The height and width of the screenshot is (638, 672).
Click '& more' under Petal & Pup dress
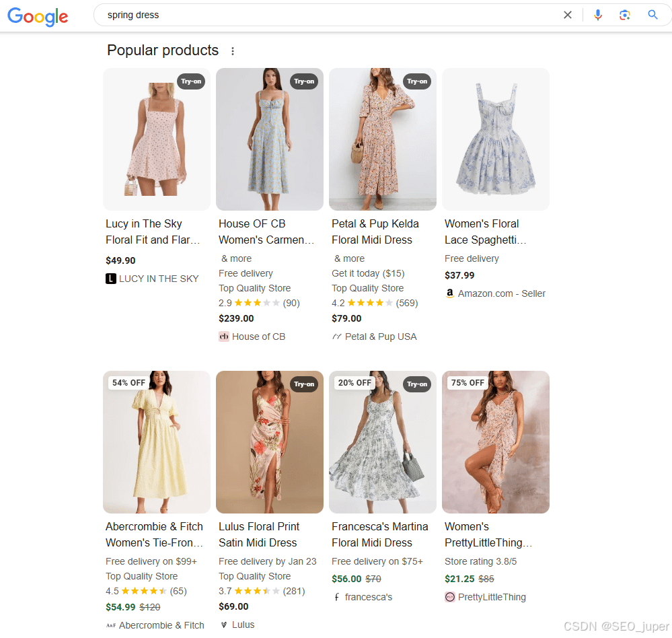click(349, 258)
